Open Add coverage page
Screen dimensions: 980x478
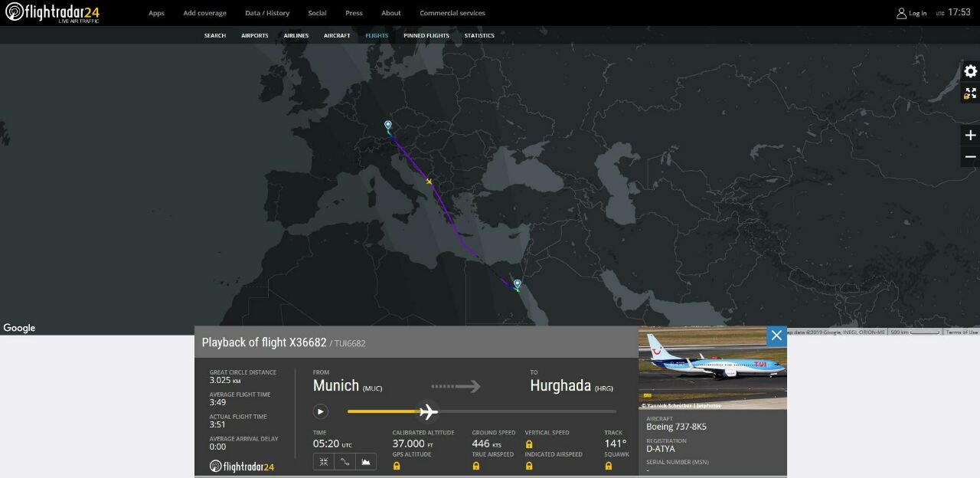[x=204, y=13]
